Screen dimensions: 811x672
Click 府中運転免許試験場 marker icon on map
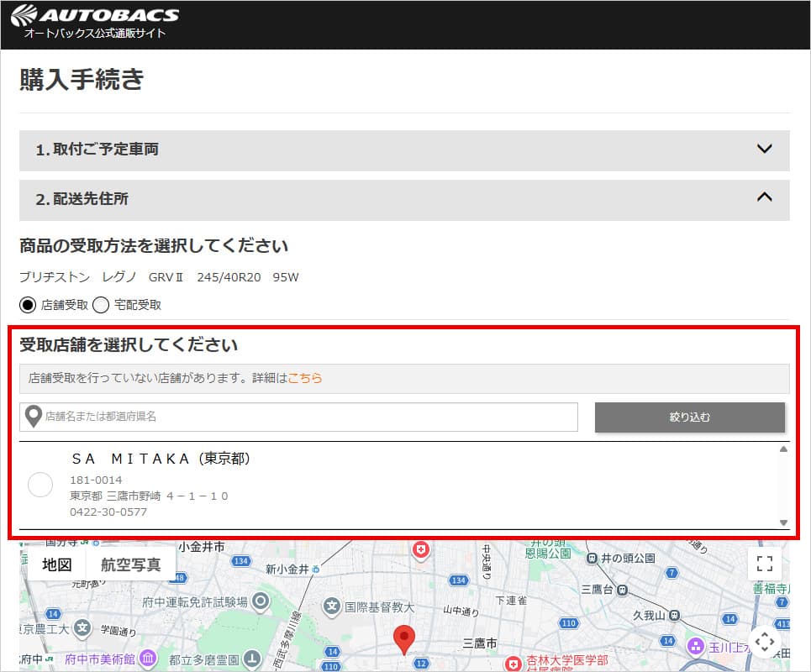click(261, 601)
